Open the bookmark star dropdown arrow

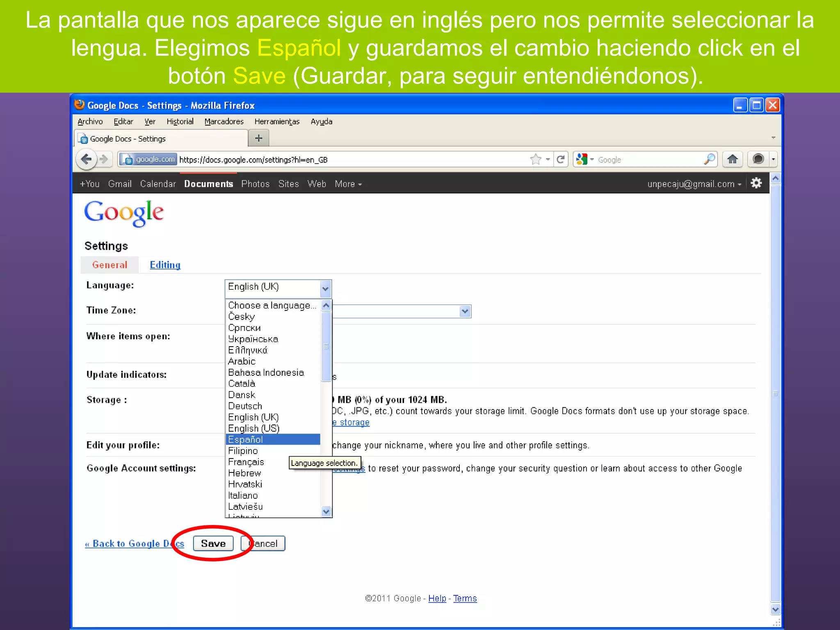[548, 159]
